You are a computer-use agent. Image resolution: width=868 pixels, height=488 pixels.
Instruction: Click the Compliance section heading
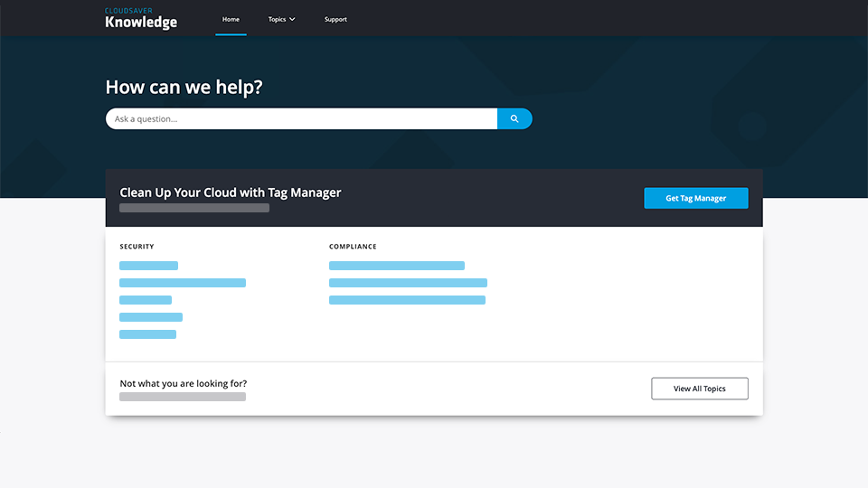353,247
